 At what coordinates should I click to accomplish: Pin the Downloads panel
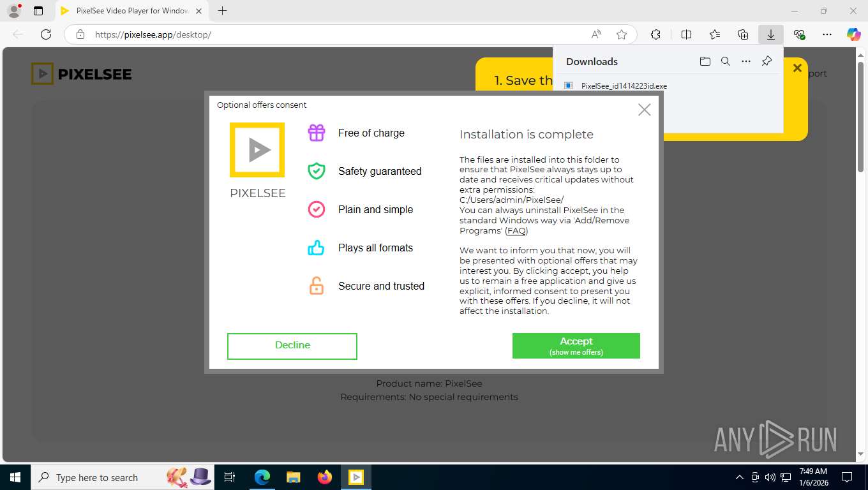pyautogui.click(x=767, y=61)
